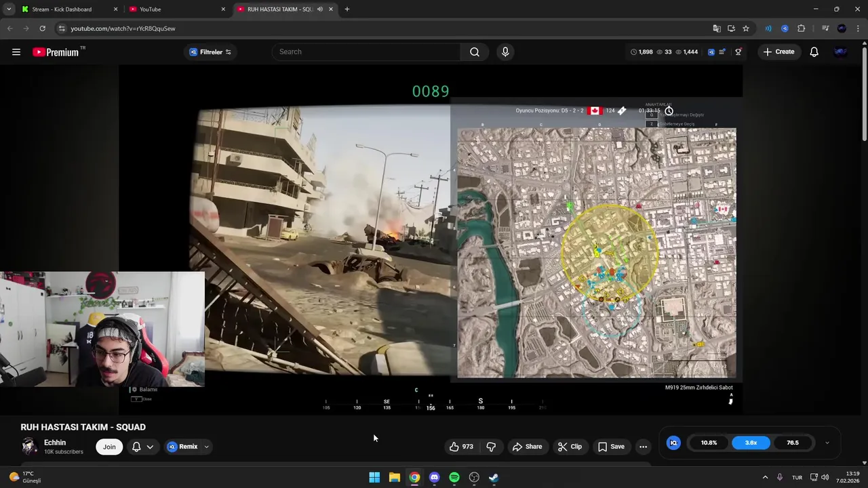The width and height of the screenshot is (868, 488).
Task: Open File Explorer from taskbar
Action: click(x=395, y=477)
